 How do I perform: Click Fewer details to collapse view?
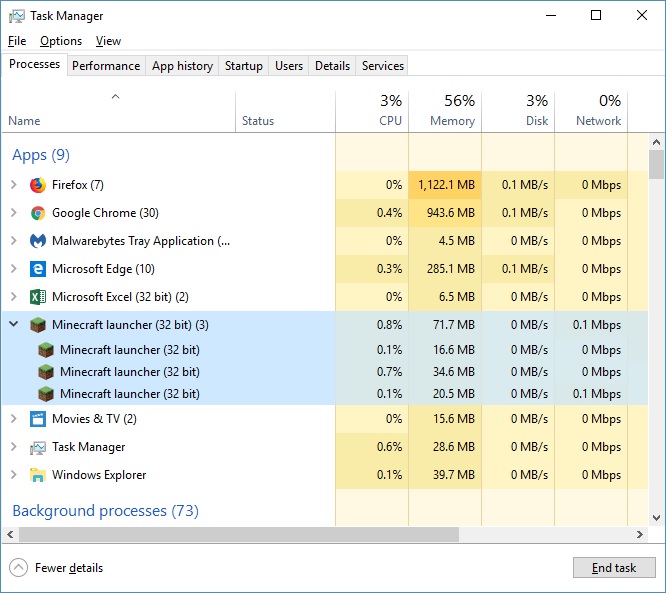point(68,568)
